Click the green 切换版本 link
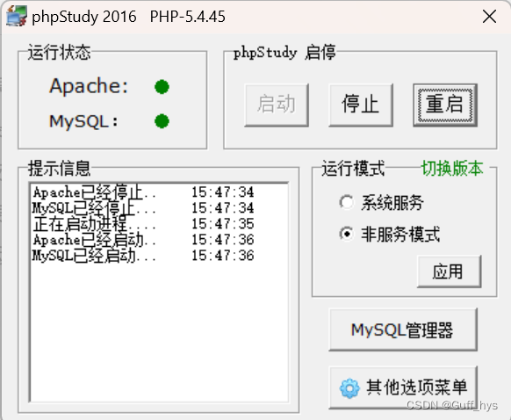 452,168
